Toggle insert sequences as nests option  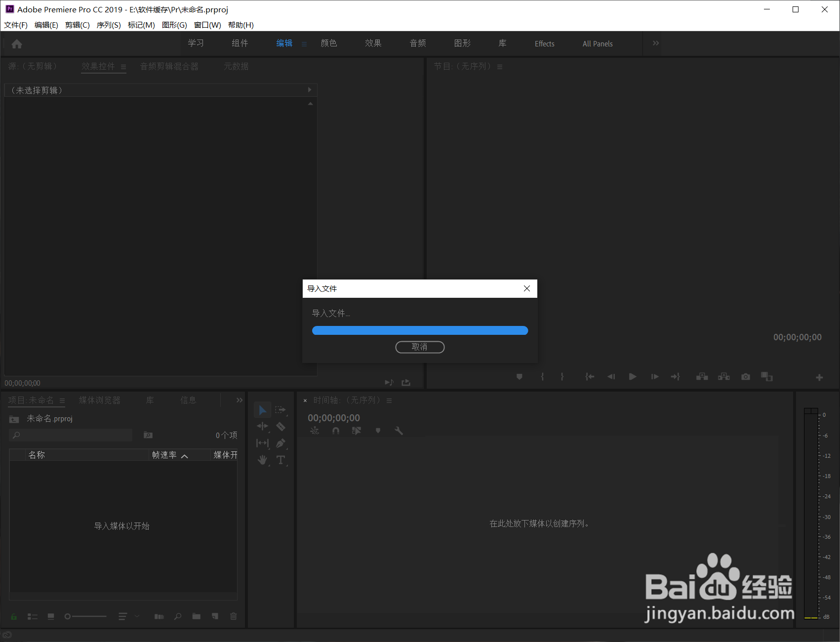tap(315, 431)
